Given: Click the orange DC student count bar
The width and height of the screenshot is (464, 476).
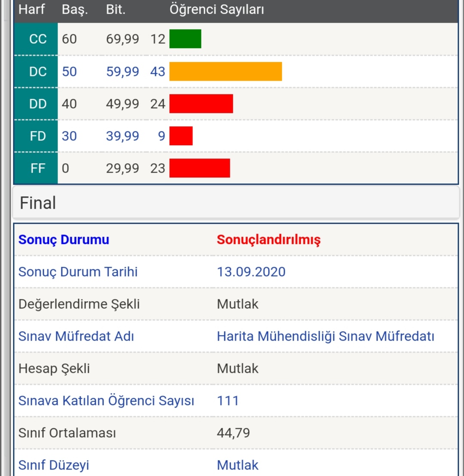Looking at the screenshot, I should pos(226,71).
